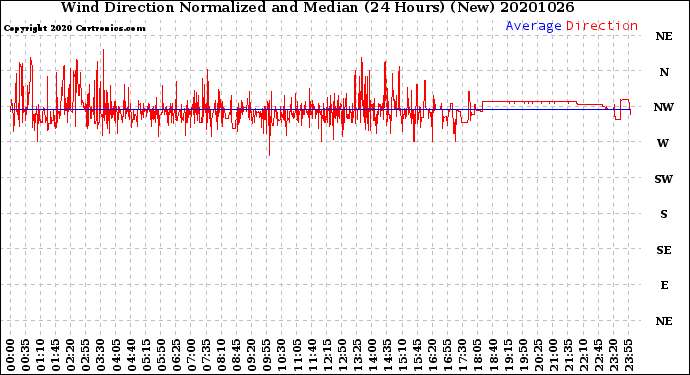Select the '04:05' time label

pos(116,355)
